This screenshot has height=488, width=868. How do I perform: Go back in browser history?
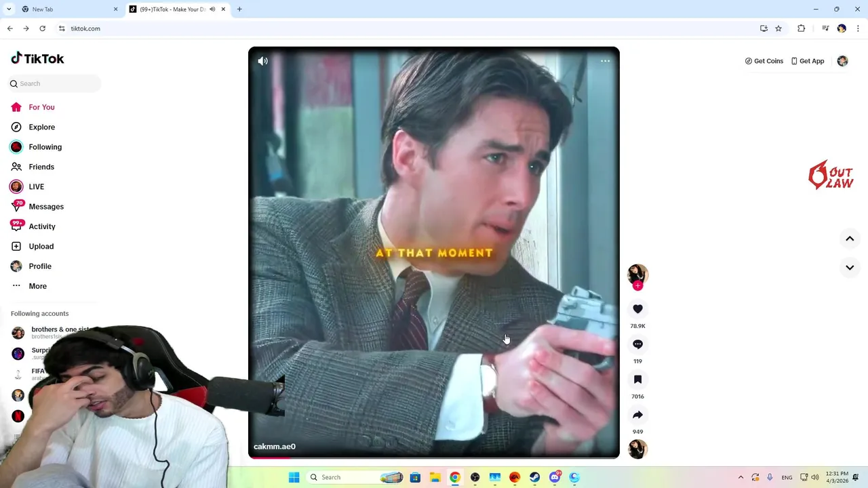[x=9, y=28]
